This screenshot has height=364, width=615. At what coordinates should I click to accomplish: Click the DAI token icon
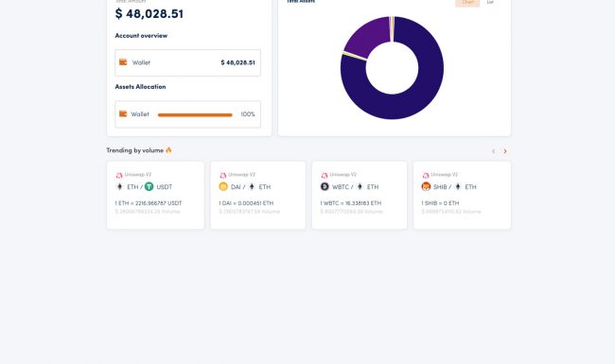(223, 186)
